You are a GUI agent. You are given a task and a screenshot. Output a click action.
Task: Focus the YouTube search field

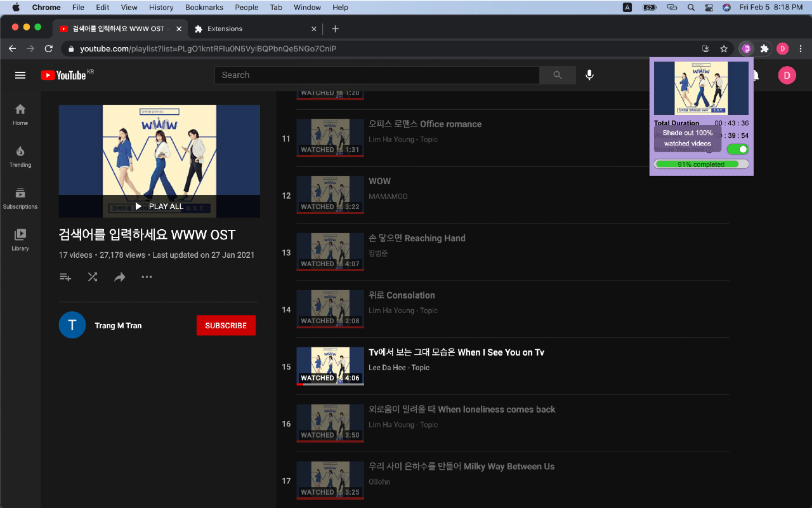[x=377, y=75]
